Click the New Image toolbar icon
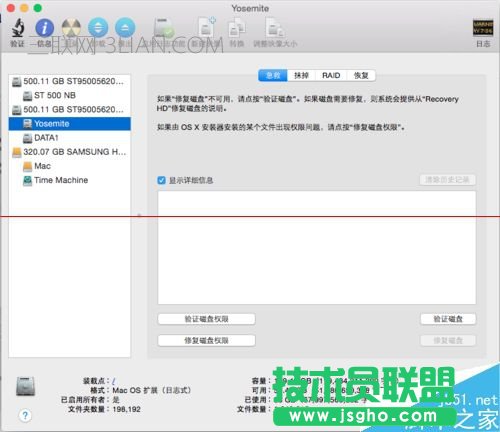Screen dimensions: 500x432 [x=206, y=27]
